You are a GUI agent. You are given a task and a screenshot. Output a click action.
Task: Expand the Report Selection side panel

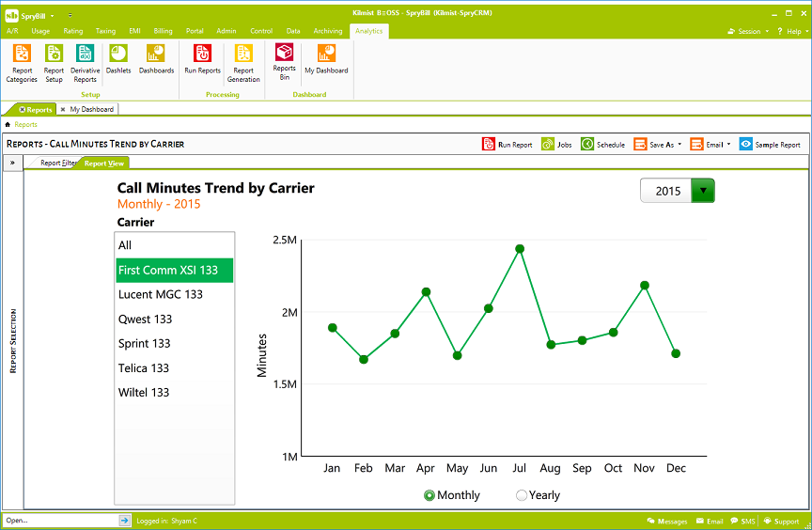[13, 163]
